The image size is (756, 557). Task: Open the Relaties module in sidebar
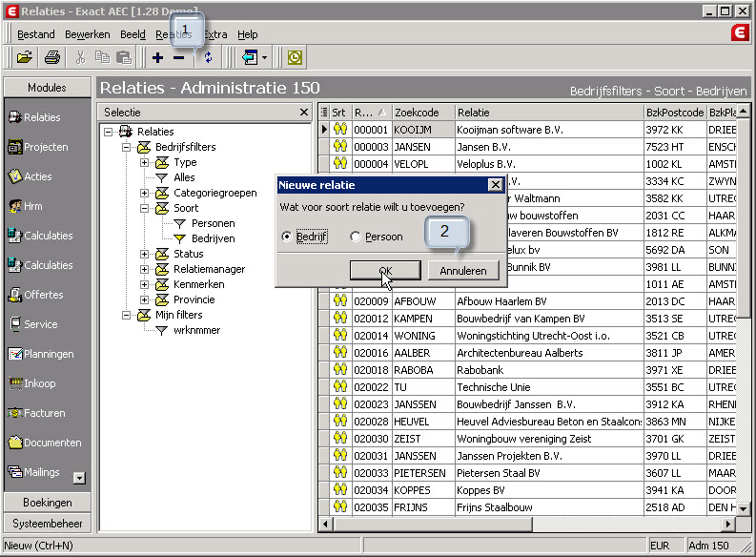tap(34, 117)
